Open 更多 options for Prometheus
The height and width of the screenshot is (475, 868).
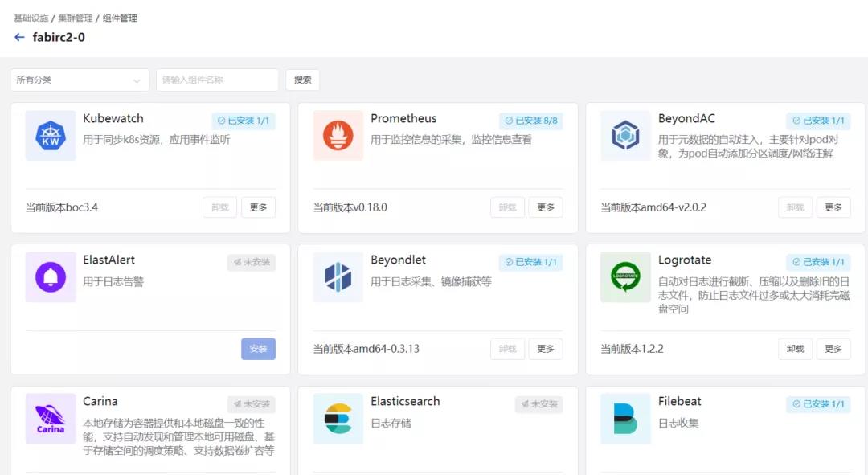[x=546, y=207]
